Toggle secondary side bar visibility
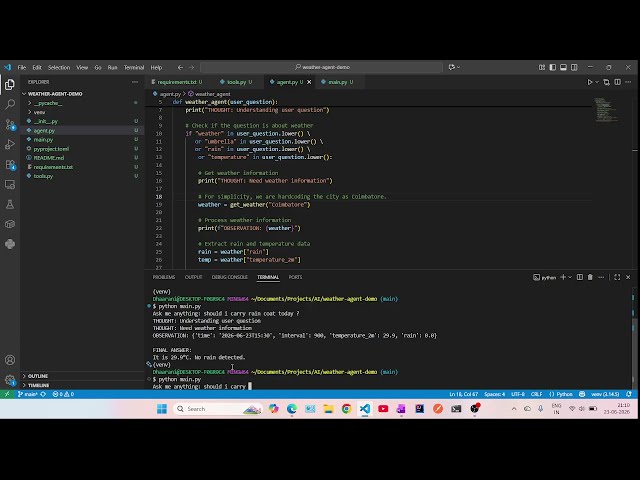 click(x=574, y=67)
